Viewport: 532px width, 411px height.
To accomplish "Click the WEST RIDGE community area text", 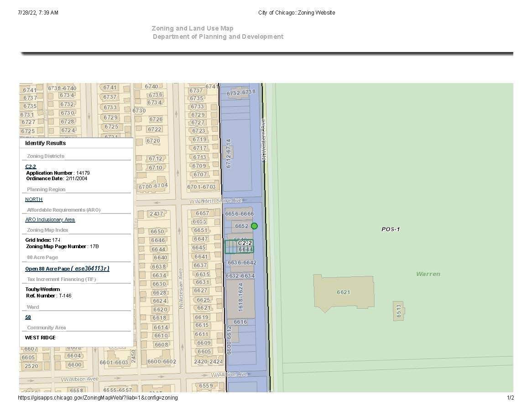I will tap(40, 338).
